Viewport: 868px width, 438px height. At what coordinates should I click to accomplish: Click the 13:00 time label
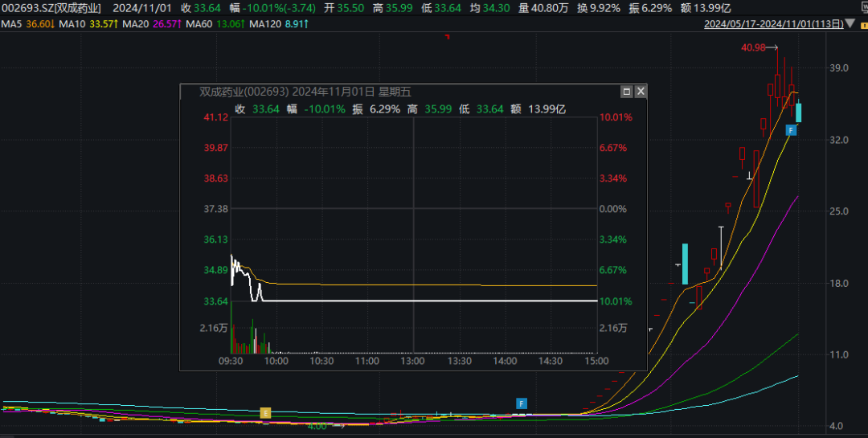pyautogui.click(x=413, y=361)
